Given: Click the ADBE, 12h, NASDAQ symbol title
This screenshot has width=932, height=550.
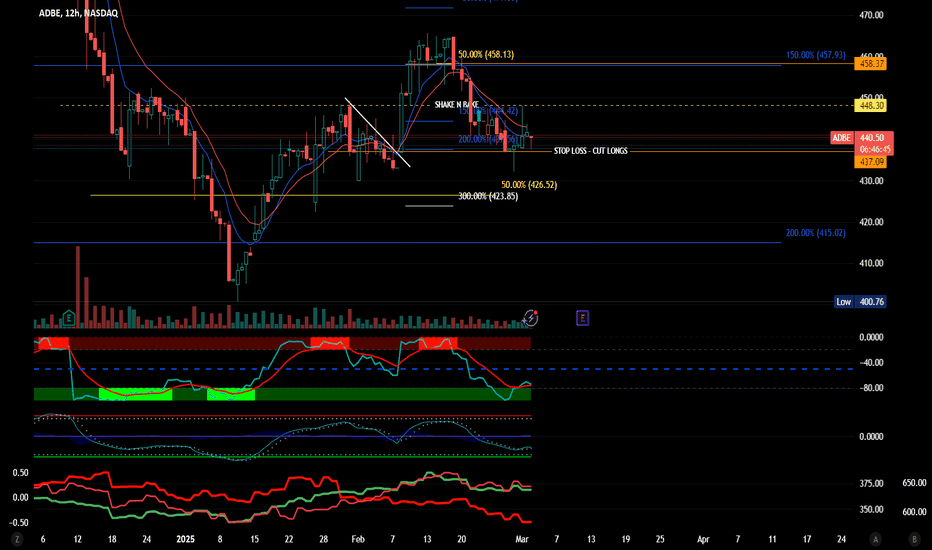Looking at the screenshot, I should 78,13.
